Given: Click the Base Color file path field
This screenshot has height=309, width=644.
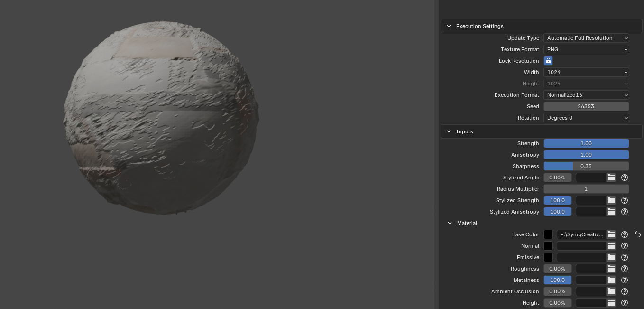Looking at the screenshot, I should [x=581, y=234].
